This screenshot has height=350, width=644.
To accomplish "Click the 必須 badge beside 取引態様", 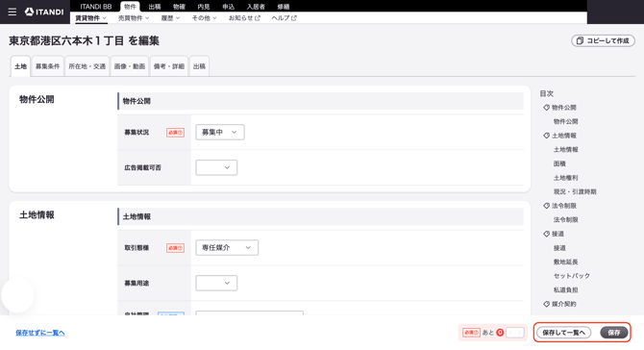I will 175,248.
